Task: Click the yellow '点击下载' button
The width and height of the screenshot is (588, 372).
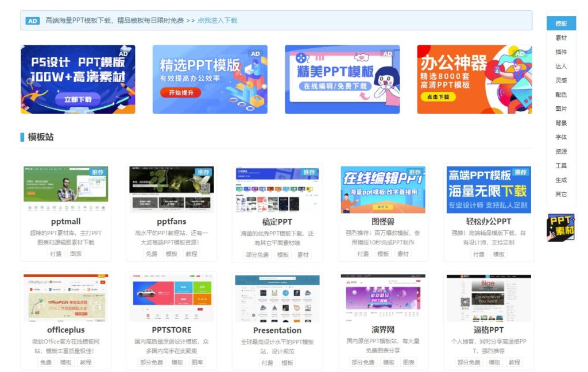Action: tap(438, 97)
